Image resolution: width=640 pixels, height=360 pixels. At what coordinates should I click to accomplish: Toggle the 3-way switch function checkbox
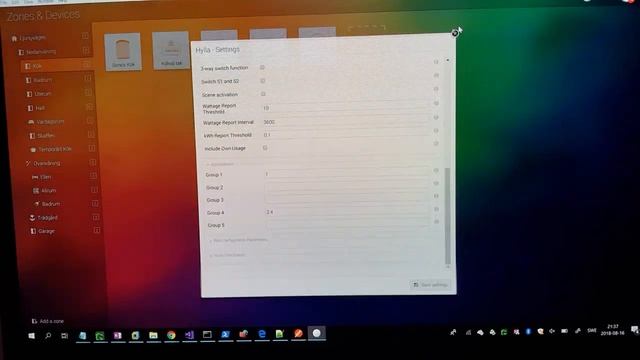(x=262, y=67)
